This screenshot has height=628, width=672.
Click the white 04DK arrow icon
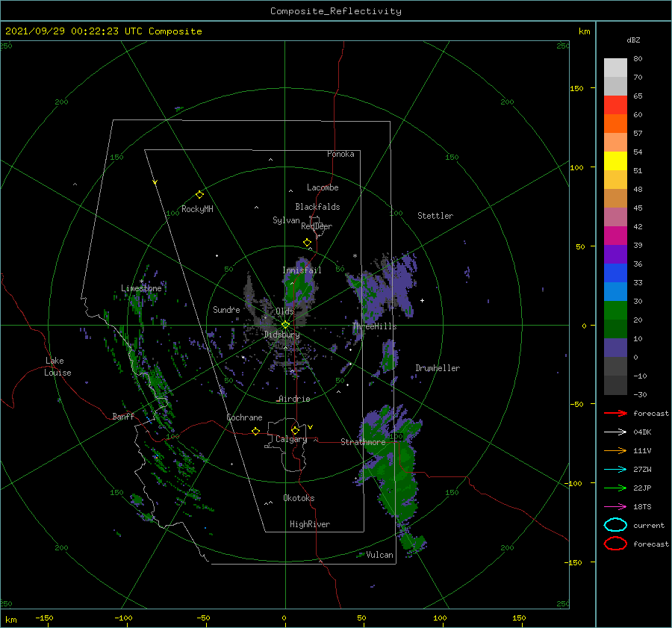tap(615, 432)
